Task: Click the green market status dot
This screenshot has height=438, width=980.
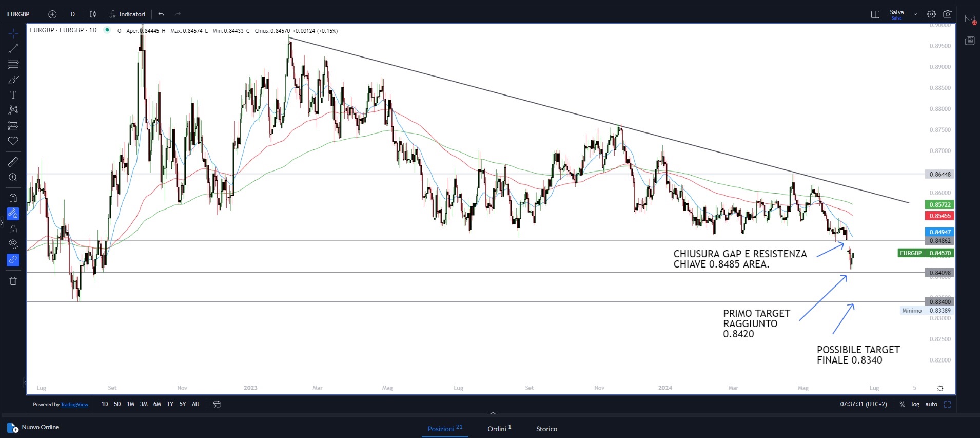Action: point(107,30)
